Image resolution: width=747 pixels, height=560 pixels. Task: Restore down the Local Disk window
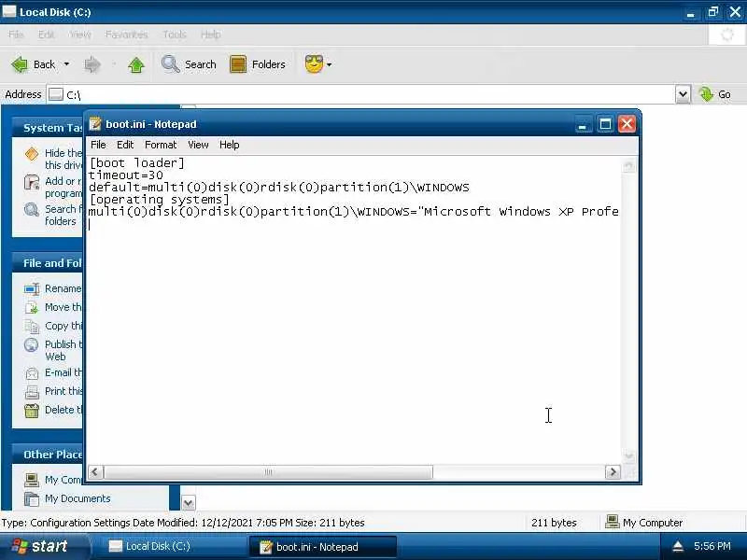point(713,12)
